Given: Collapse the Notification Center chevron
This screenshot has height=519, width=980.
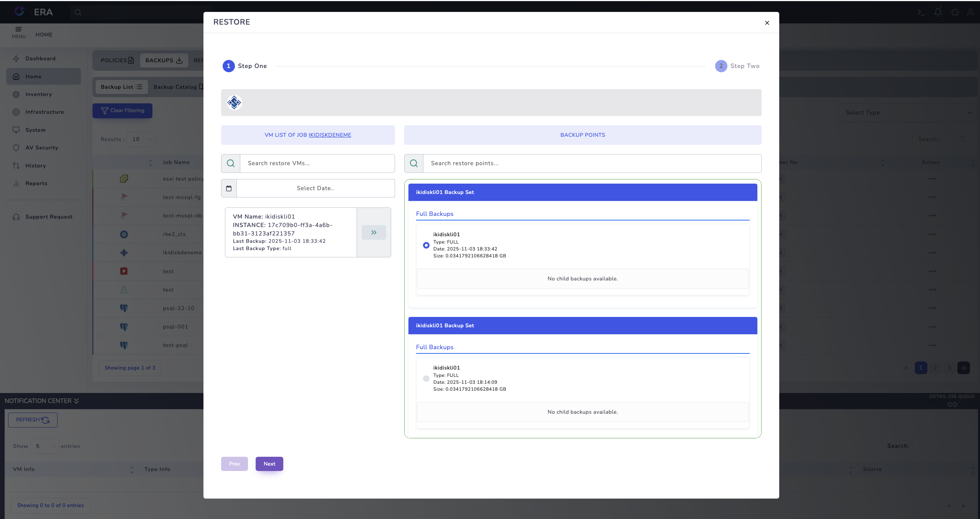Looking at the screenshot, I should pos(76,401).
